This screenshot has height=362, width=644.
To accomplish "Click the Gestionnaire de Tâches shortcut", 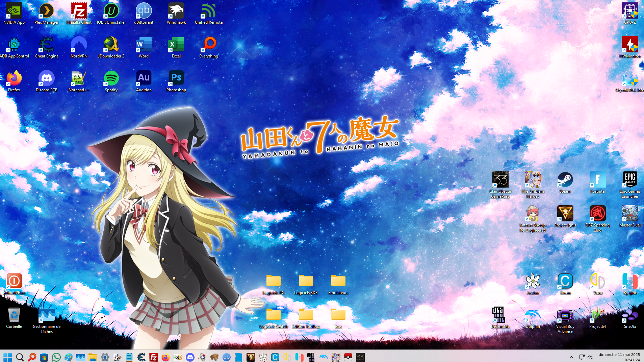I will click(x=47, y=320).
